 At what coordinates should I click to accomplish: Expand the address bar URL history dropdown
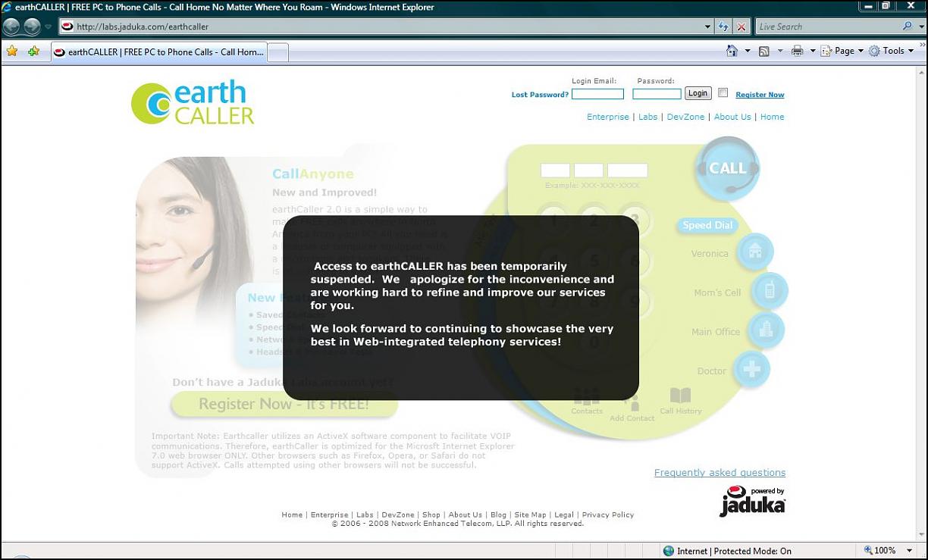(x=707, y=27)
